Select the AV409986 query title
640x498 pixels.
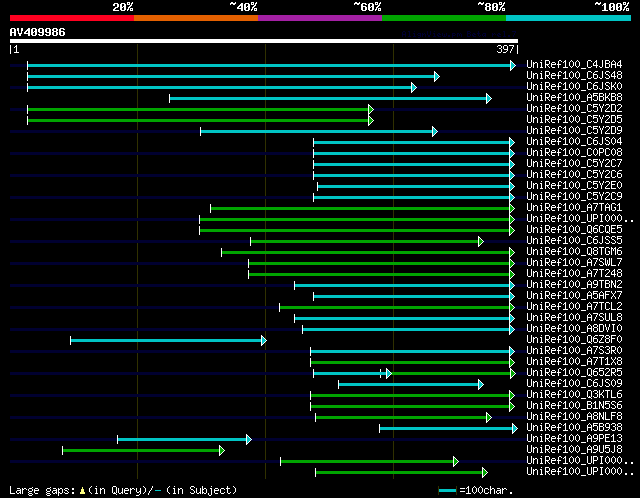click(x=38, y=32)
